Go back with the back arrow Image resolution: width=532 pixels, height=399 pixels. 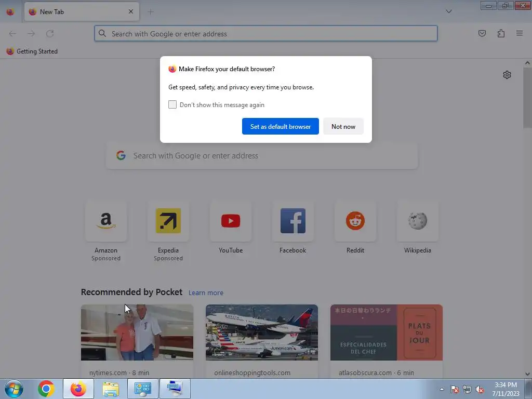(x=12, y=34)
